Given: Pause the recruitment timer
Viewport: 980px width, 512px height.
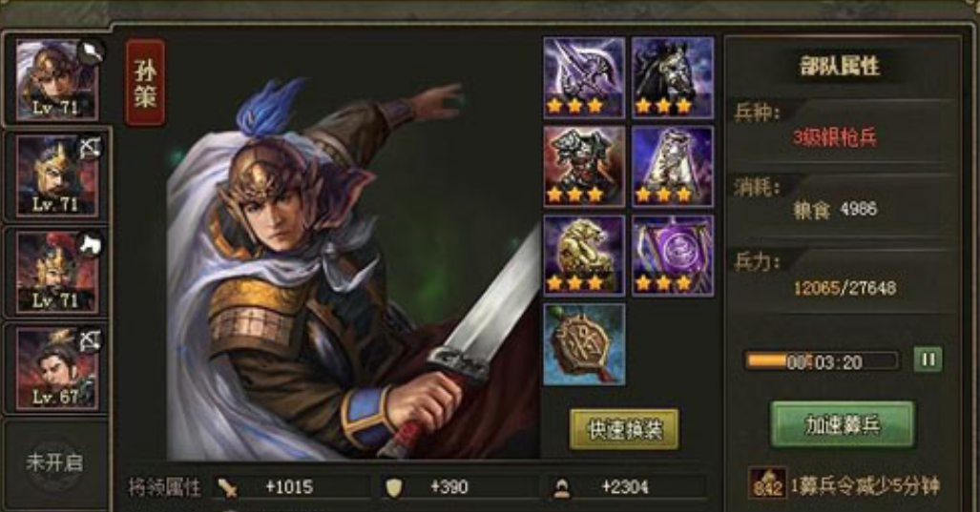Looking at the screenshot, I should coord(928,359).
